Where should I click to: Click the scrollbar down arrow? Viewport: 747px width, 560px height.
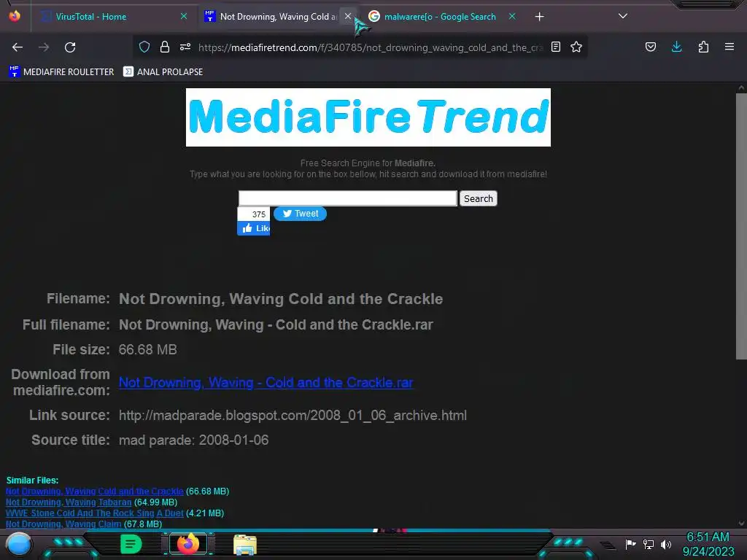pyautogui.click(x=741, y=524)
